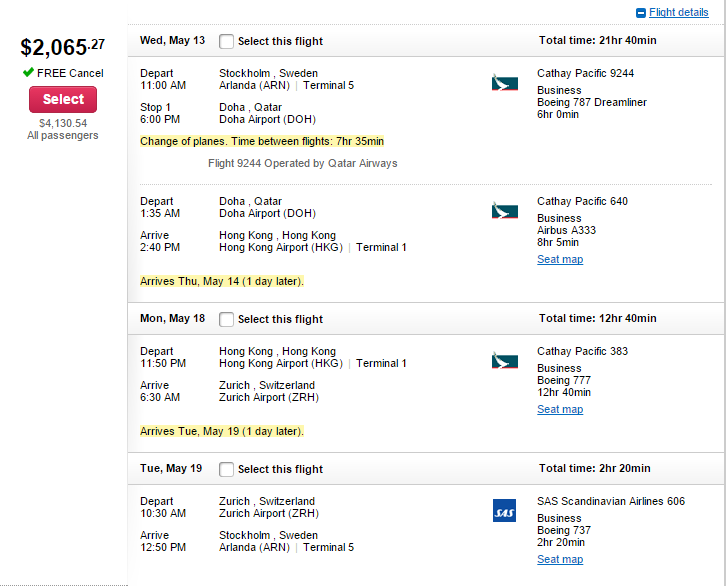Check Select this flight for Wed, May 13
The height and width of the screenshot is (586, 726).
tap(227, 41)
